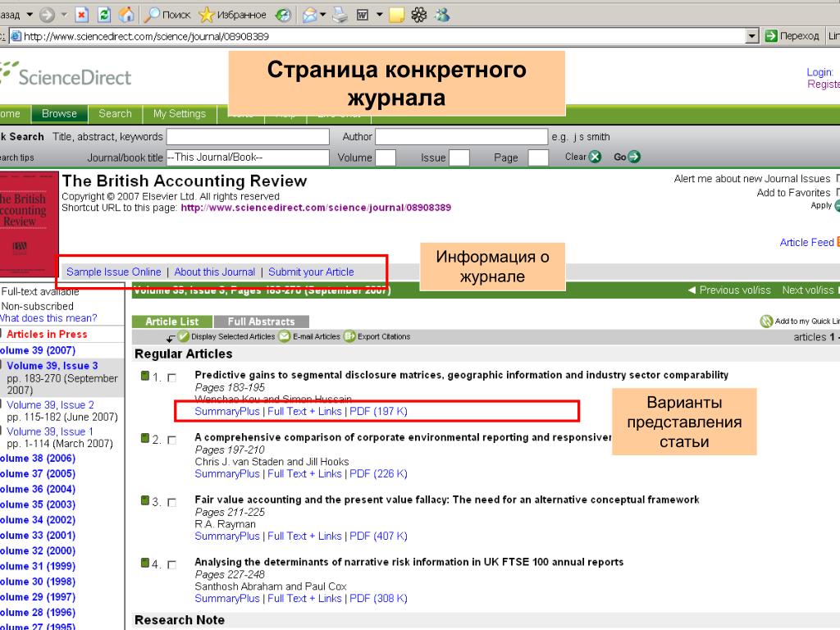Open the Mail button dropdown arrow
This screenshot has height=630, width=840.
tap(322, 15)
